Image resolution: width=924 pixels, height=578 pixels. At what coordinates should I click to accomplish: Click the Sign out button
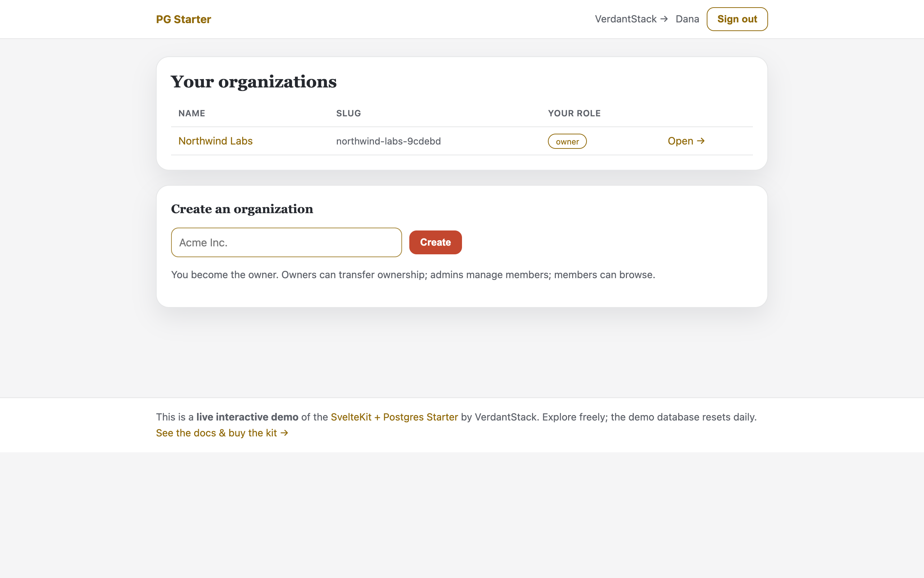(x=737, y=19)
